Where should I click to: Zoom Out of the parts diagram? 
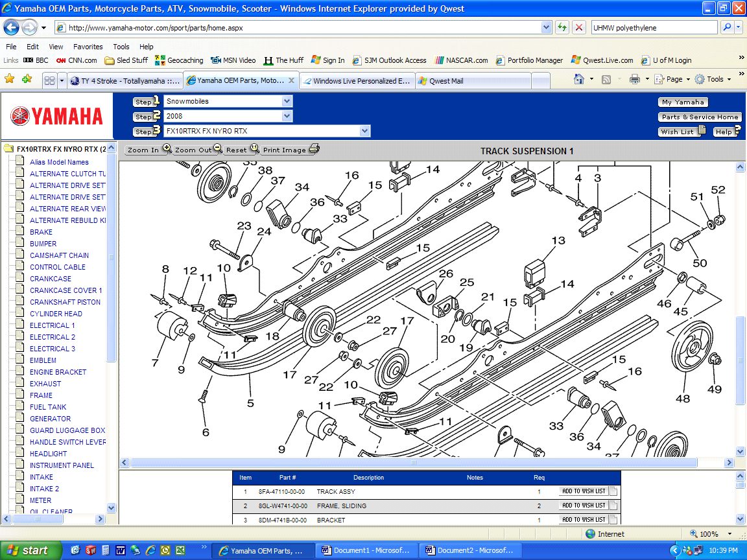click(x=198, y=150)
